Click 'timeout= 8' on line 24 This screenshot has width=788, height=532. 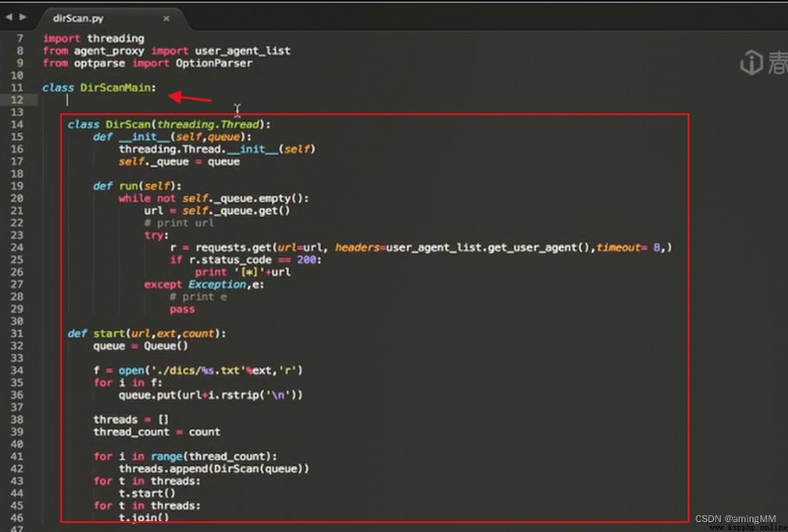tap(630, 247)
